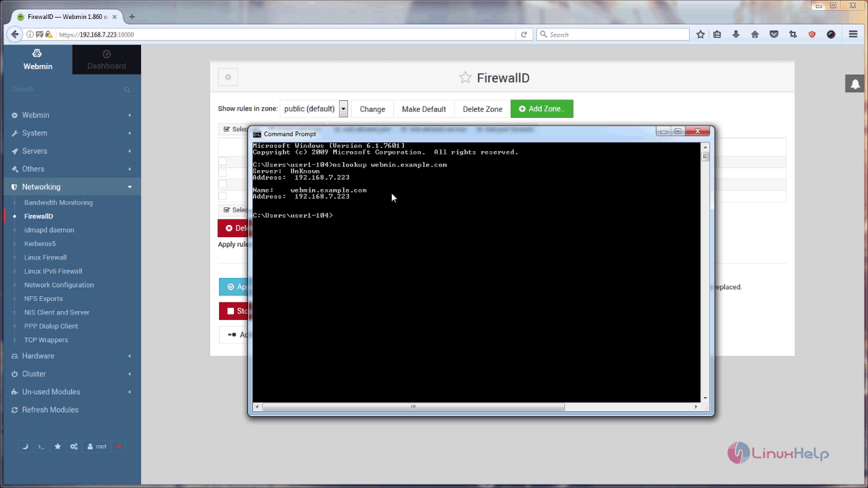
Task: Expand the System category
Action: click(71, 133)
